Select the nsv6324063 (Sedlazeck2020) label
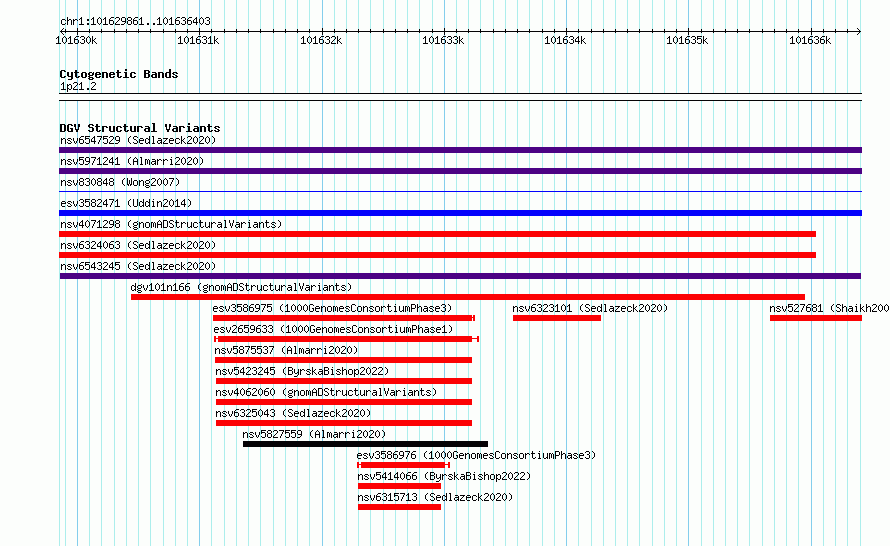This screenshot has height=546, width=890. [138, 245]
